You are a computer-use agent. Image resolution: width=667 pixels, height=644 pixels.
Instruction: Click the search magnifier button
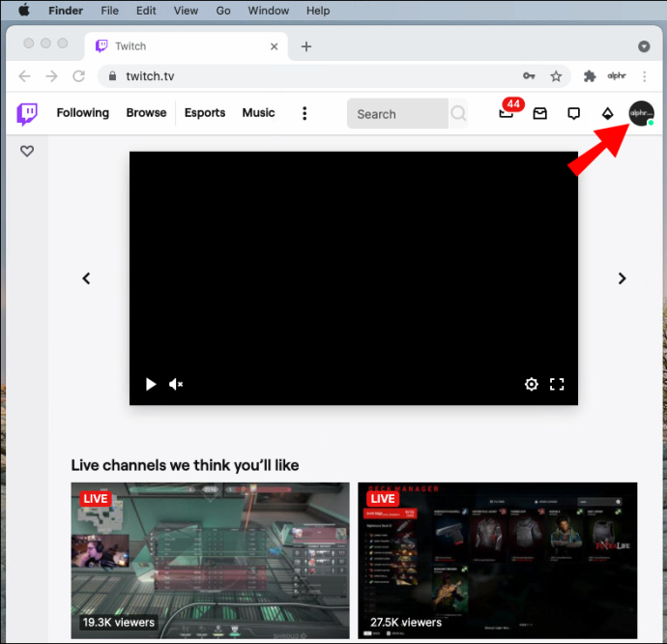tap(458, 113)
